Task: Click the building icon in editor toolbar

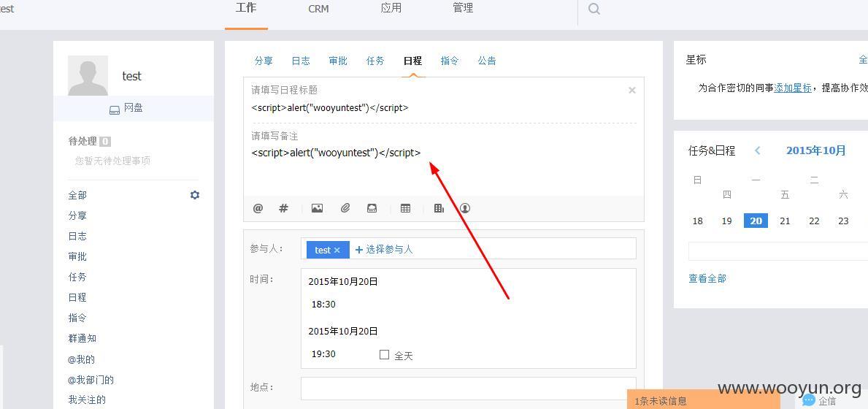Action: click(x=439, y=208)
